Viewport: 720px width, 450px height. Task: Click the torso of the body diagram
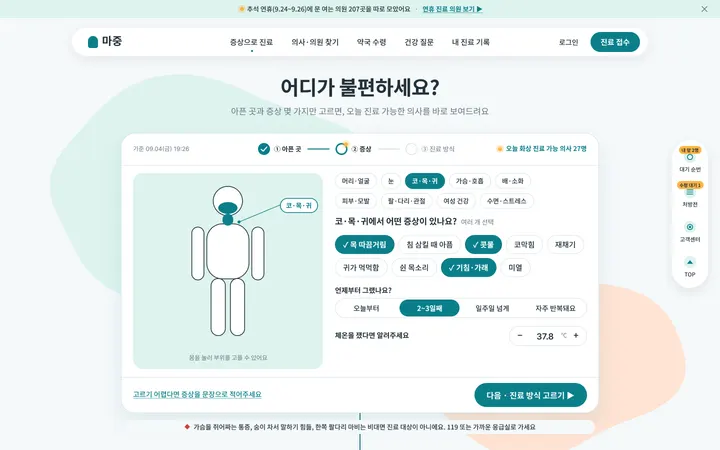click(x=228, y=251)
